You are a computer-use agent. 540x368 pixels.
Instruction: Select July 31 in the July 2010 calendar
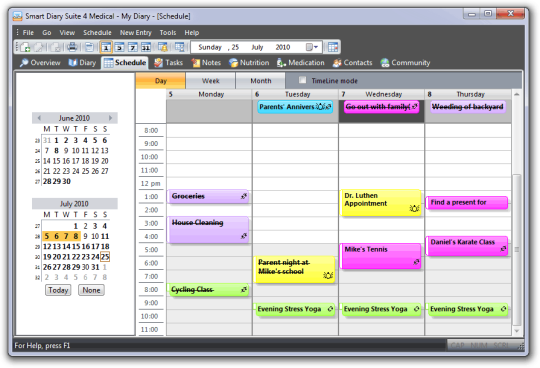coord(95,267)
